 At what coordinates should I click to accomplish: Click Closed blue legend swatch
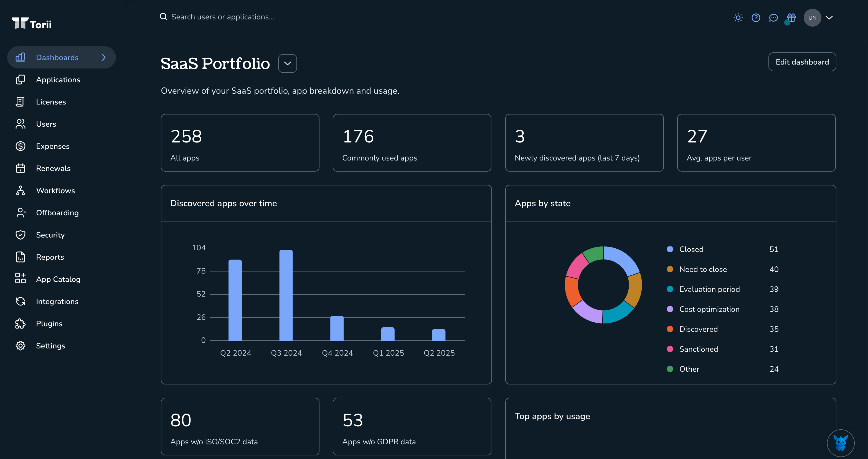point(670,249)
